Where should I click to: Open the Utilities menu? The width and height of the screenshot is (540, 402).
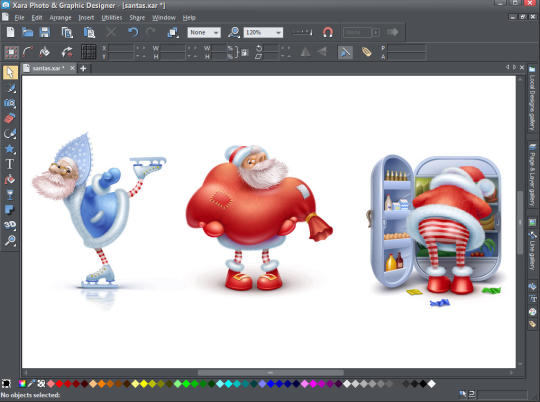pyautogui.click(x=112, y=18)
